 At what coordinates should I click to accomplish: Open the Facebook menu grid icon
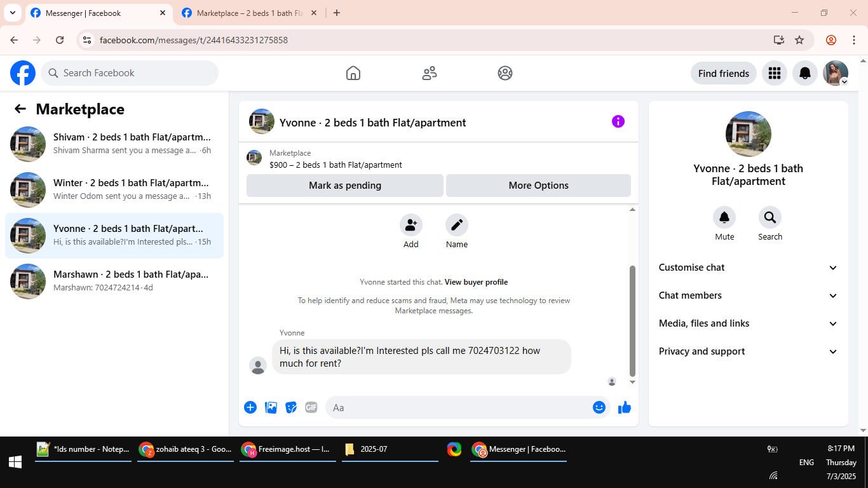774,73
